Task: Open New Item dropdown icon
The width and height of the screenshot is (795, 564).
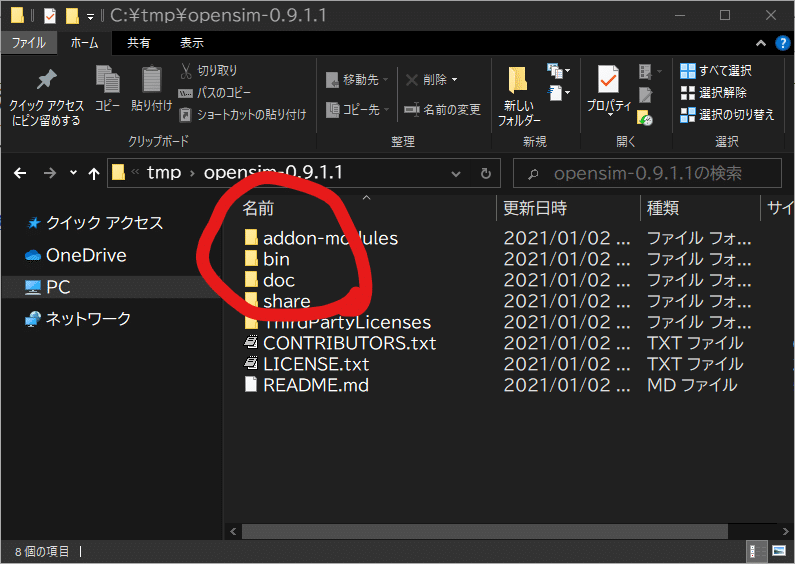Action: tap(558, 71)
